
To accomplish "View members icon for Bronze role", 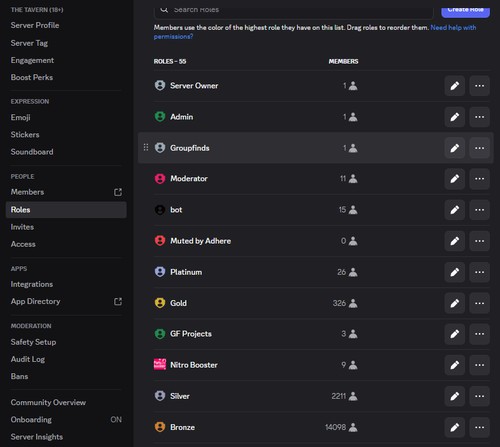I will [353, 427].
